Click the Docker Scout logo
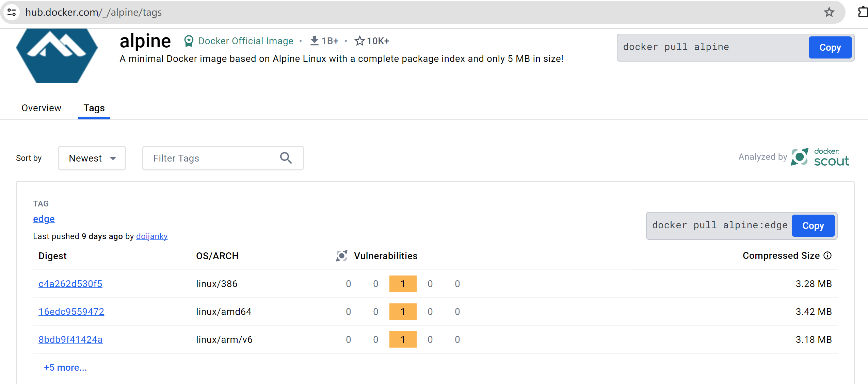The width and height of the screenshot is (868, 384). (x=820, y=157)
